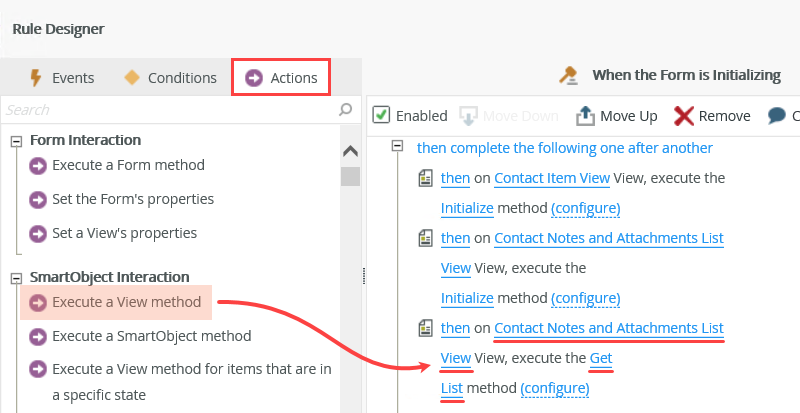Open the Contact Item View link

(x=551, y=179)
